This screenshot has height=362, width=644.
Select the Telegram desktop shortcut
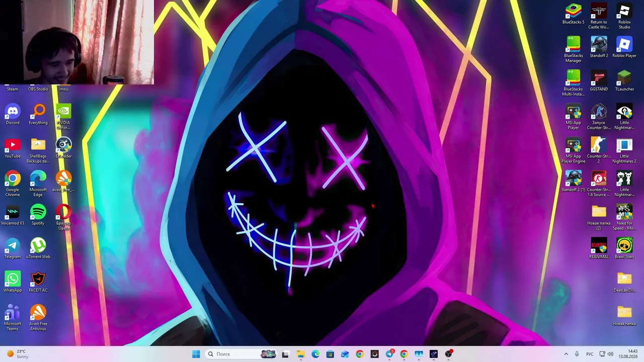click(13, 249)
